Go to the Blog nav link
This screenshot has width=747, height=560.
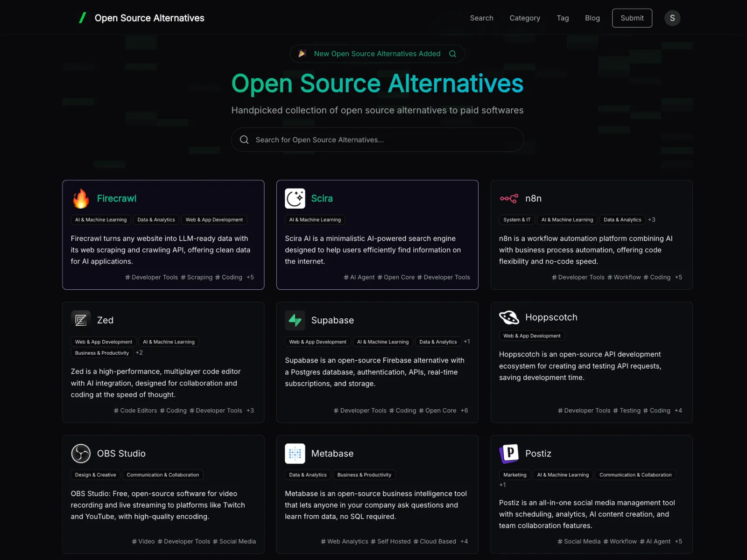click(592, 18)
